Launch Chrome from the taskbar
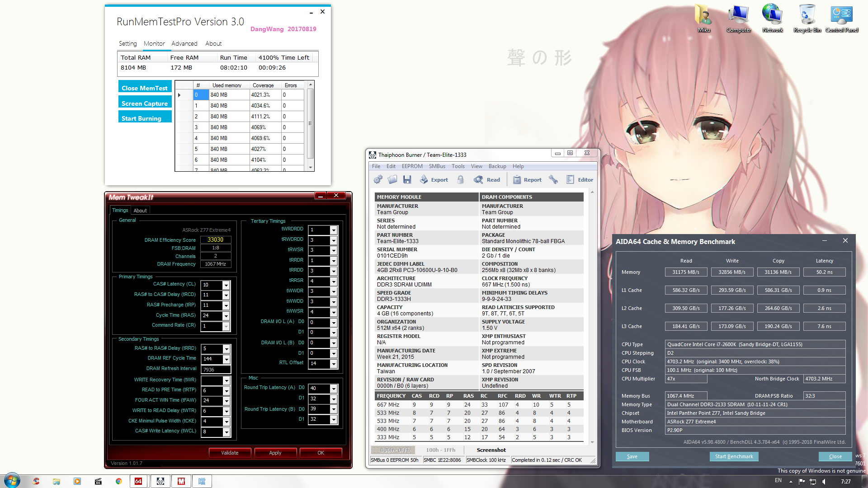This screenshot has height=488, width=868. (x=118, y=481)
